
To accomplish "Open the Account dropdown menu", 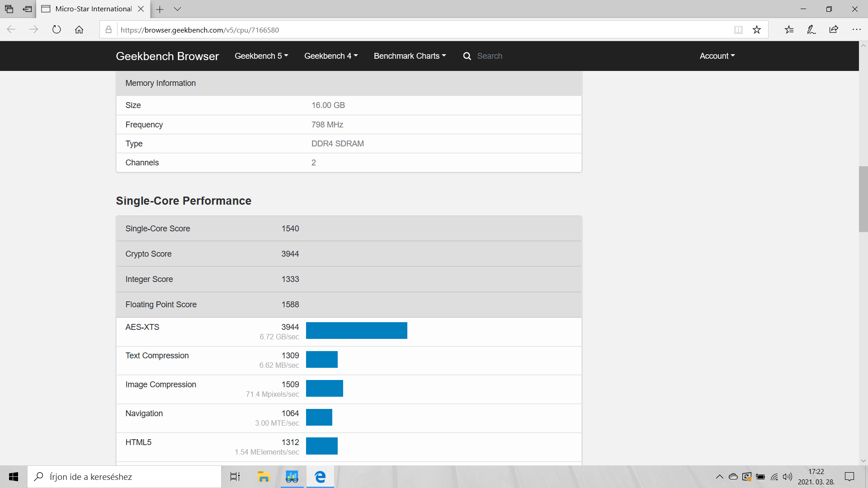I will pos(717,56).
